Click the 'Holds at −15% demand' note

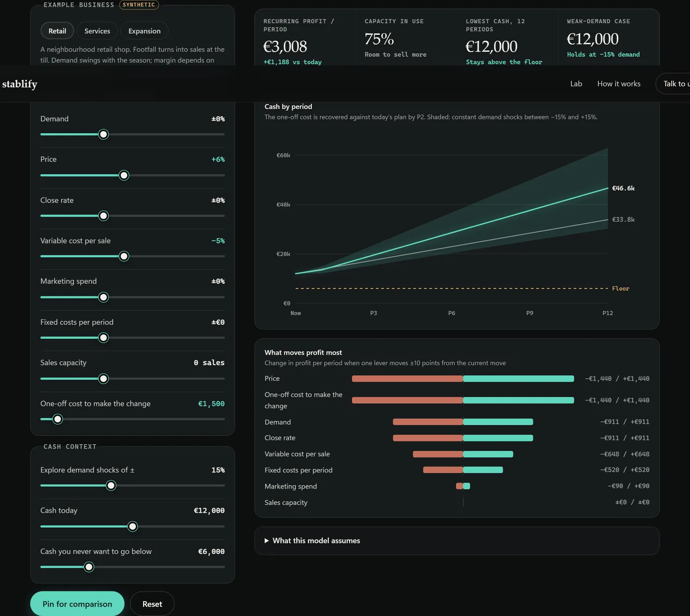pos(603,55)
